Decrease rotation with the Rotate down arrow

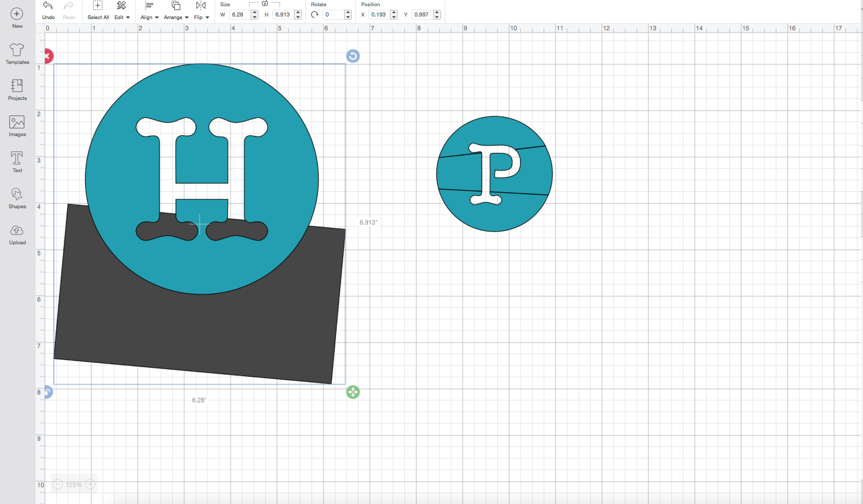(x=348, y=17)
